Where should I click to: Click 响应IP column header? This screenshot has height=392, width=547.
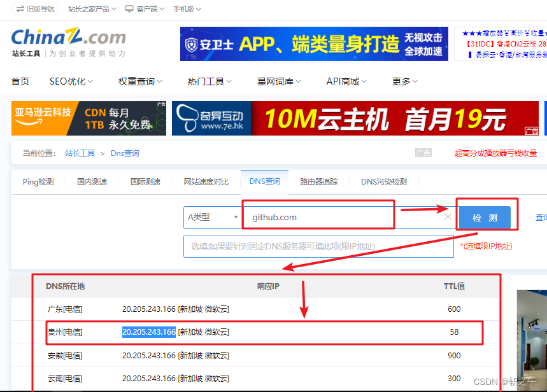pos(268,286)
